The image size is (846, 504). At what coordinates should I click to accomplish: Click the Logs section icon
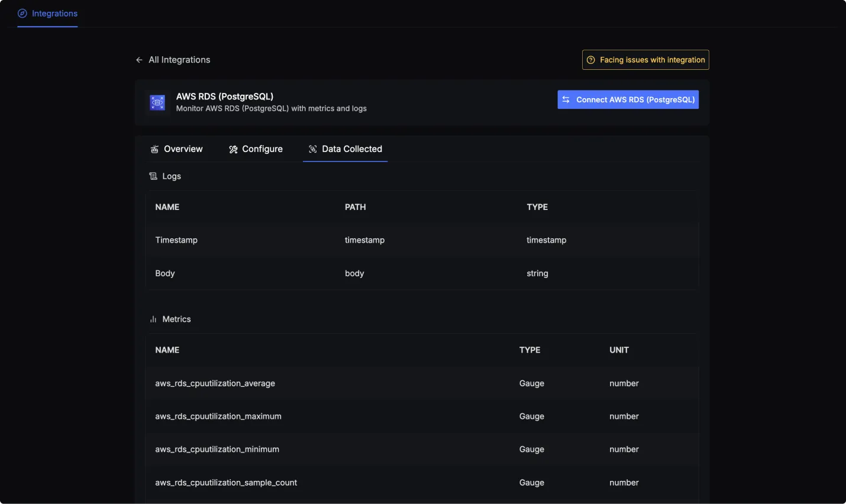click(x=153, y=176)
